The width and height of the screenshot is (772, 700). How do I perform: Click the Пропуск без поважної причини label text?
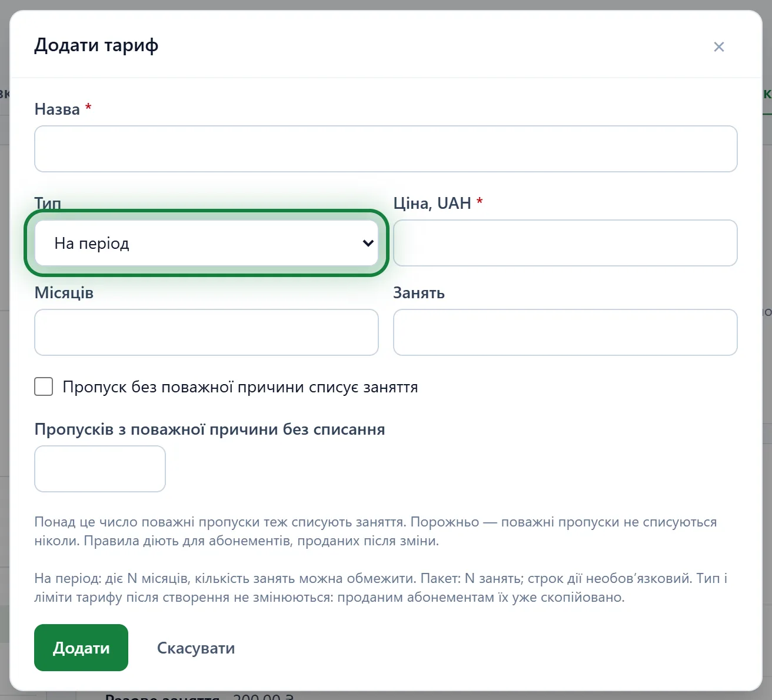coord(240,387)
